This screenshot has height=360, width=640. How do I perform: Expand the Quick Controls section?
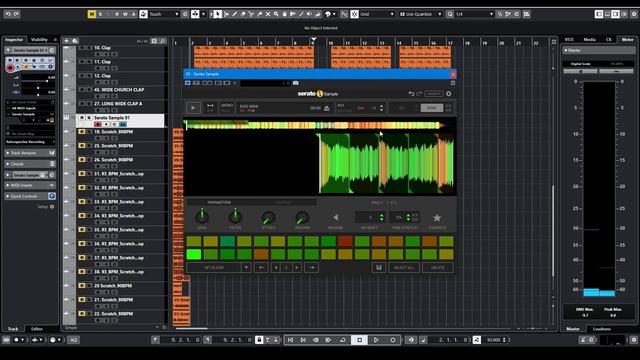[x=30, y=196]
